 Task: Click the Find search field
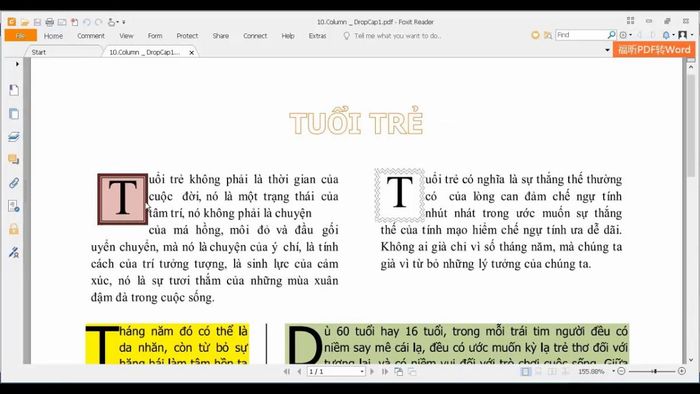581,35
